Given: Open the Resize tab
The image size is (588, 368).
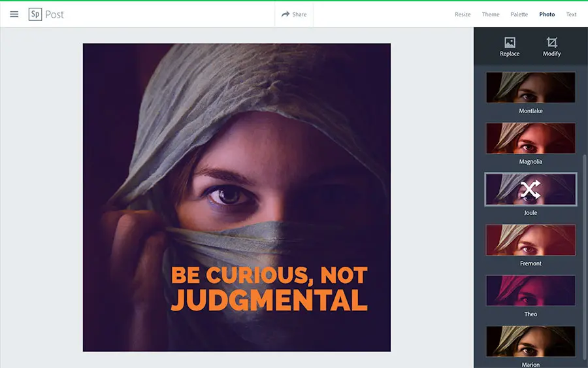Looking at the screenshot, I should [x=463, y=14].
